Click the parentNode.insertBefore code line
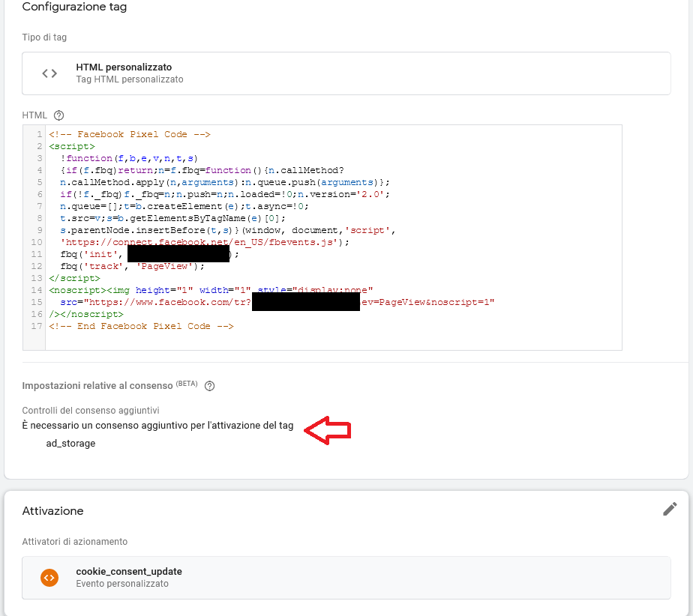The height and width of the screenshot is (616, 693). [x=227, y=231]
